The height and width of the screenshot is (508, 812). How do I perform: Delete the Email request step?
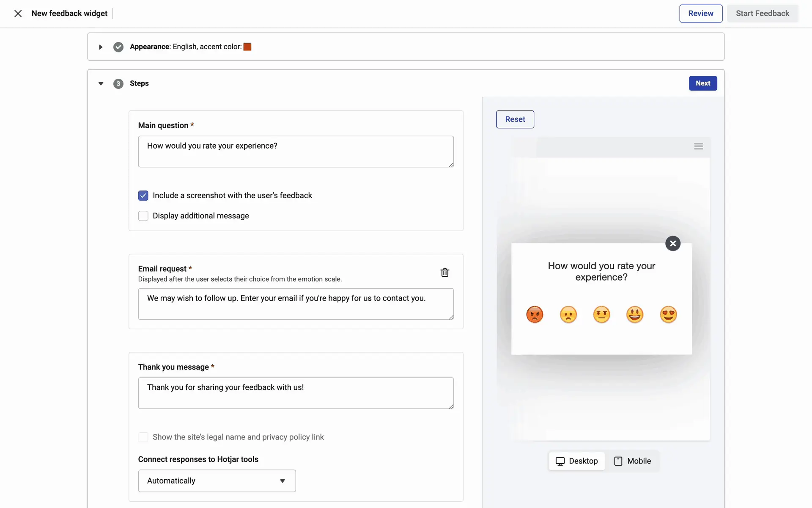pyautogui.click(x=444, y=272)
